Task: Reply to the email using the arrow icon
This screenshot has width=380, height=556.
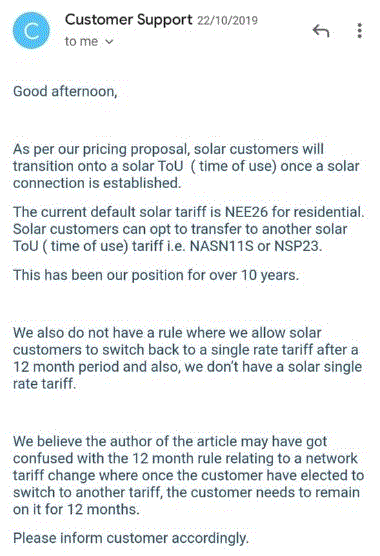Action: 321,31
